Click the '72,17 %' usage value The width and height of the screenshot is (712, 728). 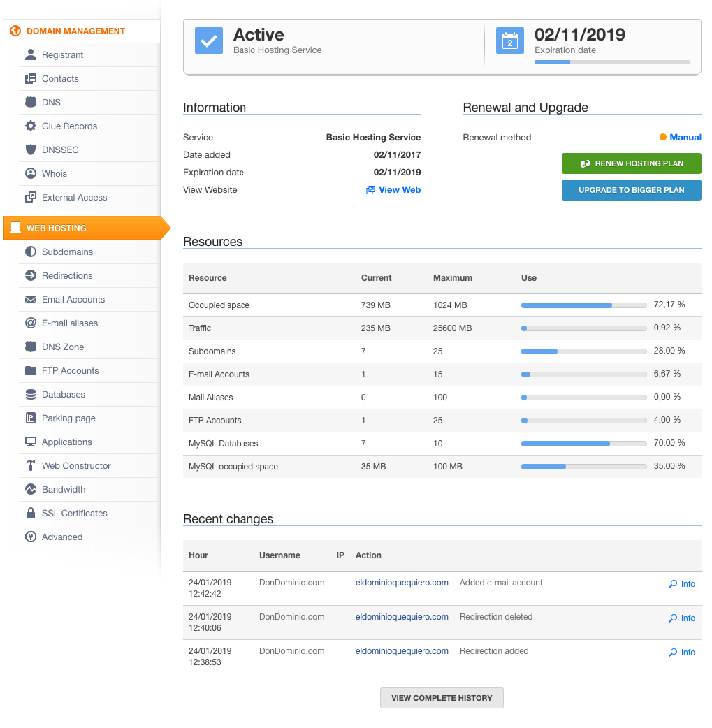669,305
